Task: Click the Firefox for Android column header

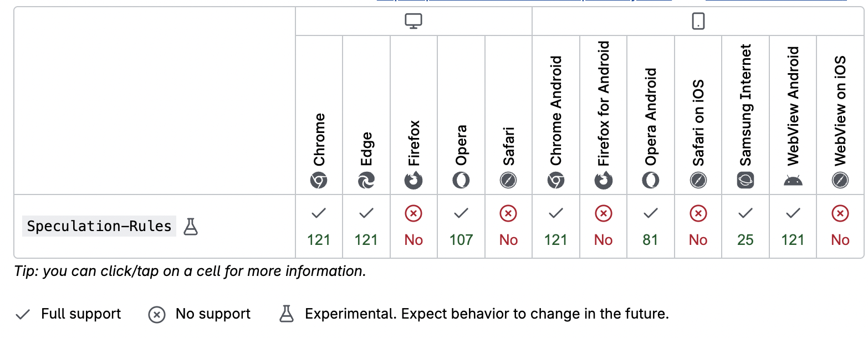Action: click(603, 116)
